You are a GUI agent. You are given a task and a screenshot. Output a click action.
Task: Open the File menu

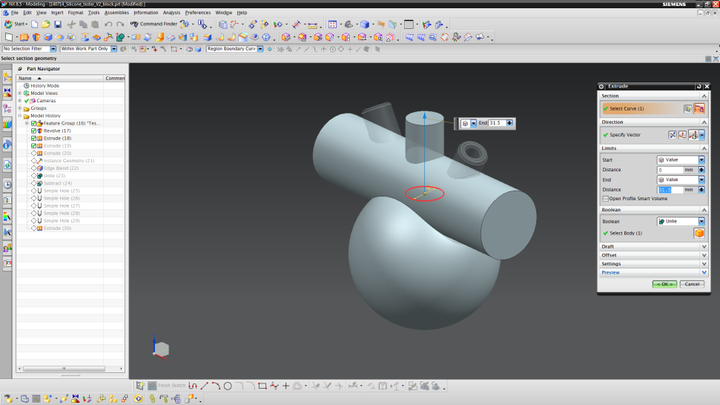[x=15, y=13]
